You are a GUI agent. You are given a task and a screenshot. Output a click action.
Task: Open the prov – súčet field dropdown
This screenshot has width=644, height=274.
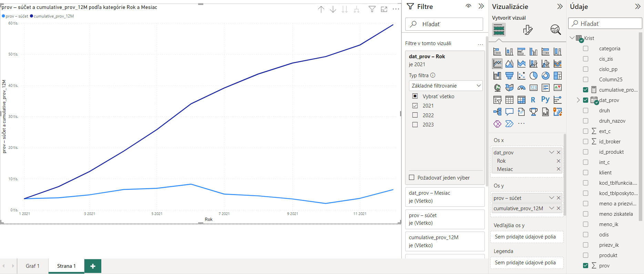[551, 198]
